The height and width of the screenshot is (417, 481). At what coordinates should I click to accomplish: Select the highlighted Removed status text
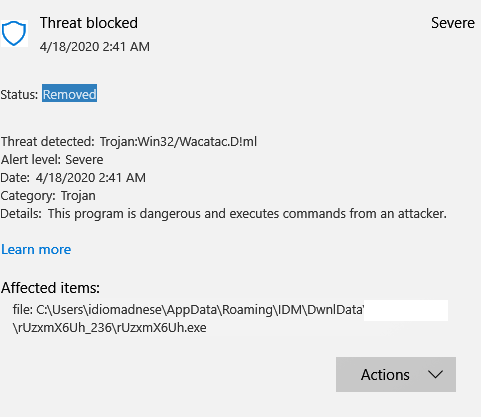(x=69, y=94)
